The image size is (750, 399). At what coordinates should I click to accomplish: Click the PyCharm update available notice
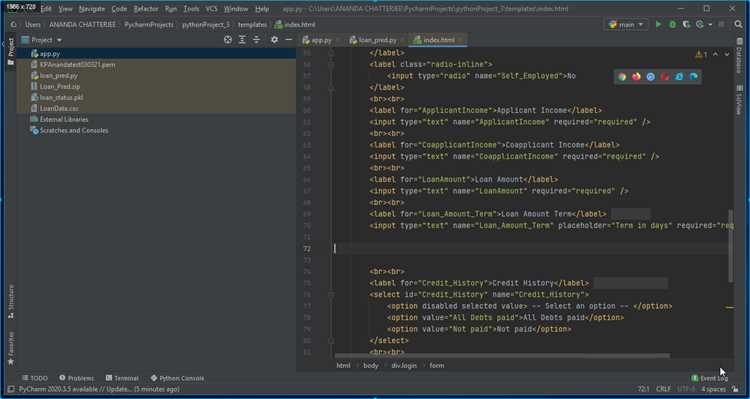[x=99, y=389]
